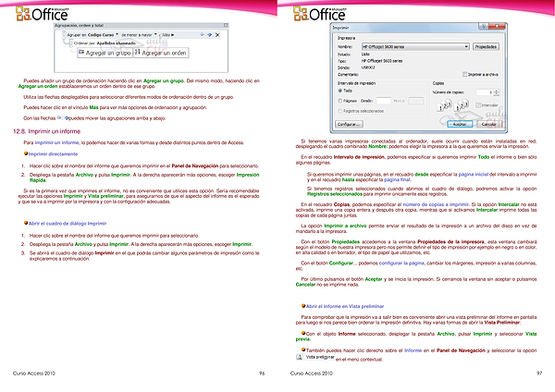The image size is (555, 392).
Task: Click the Desde page input field
Action: click(x=384, y=100)
